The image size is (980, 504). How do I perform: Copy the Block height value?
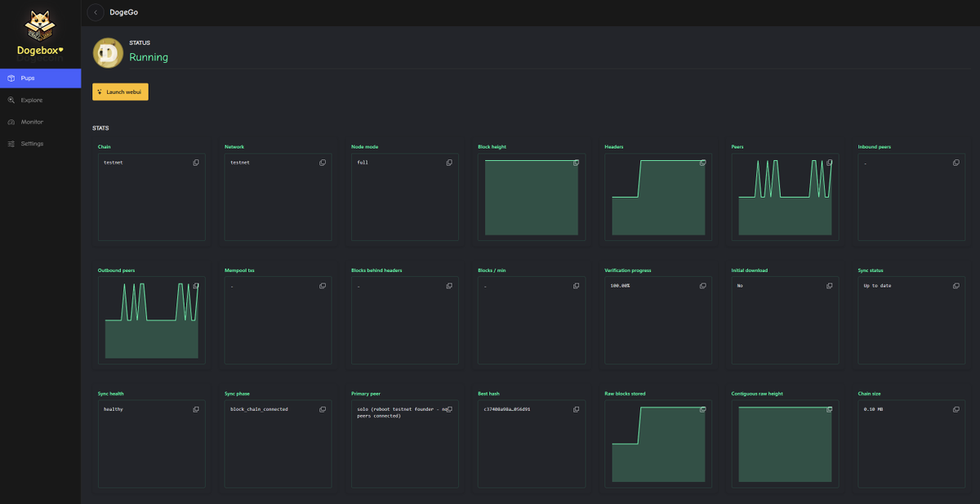tap(576, 163)
